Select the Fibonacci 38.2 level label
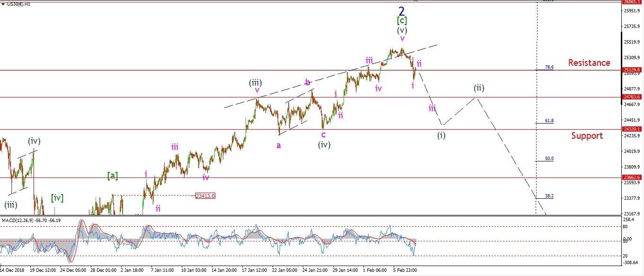Image resolution: width=644 pixels, height=276 pixels. click(549, 196)
